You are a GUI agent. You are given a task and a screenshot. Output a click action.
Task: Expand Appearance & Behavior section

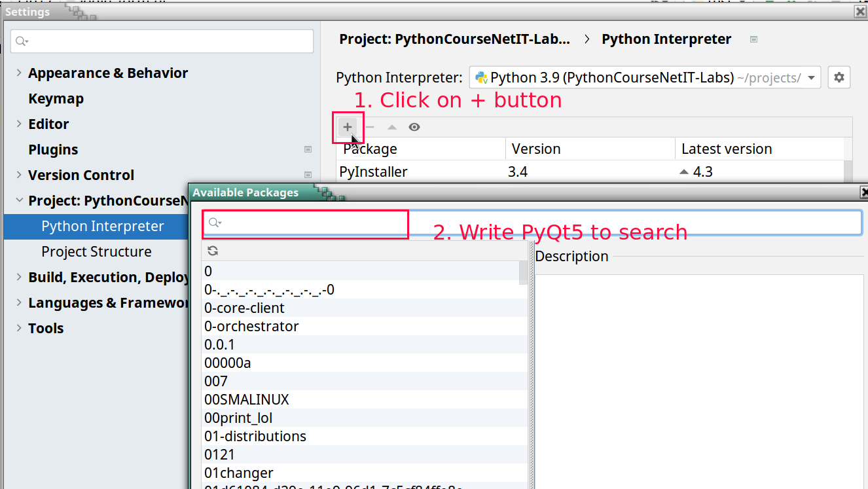tap(19, 73)
